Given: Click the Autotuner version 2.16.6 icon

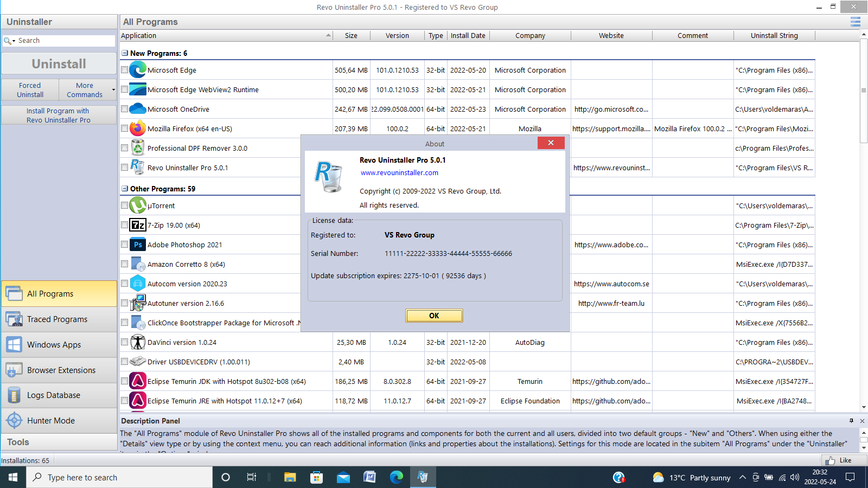Looking at the screenshot, I should [138, 303].
